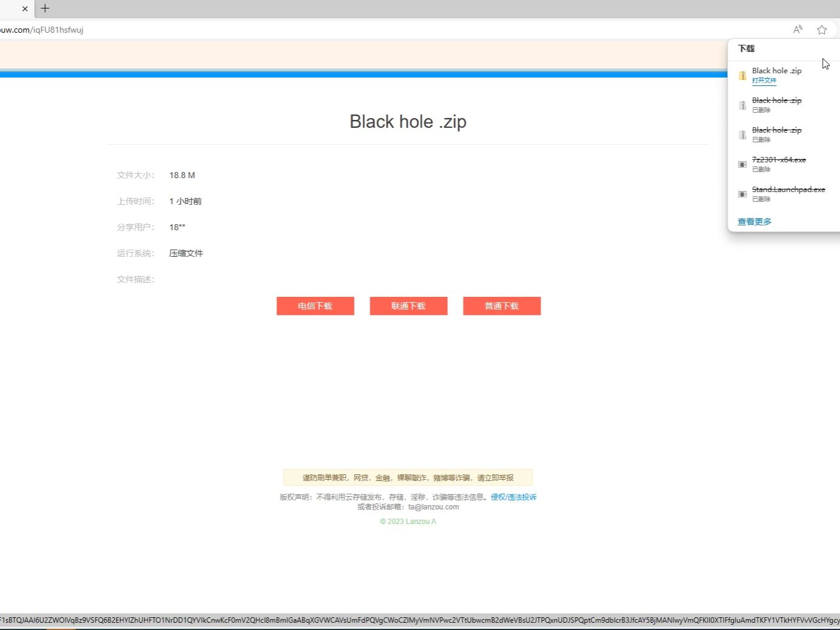
Task: Click the sharing user value 18**
Action: point(177,227)
